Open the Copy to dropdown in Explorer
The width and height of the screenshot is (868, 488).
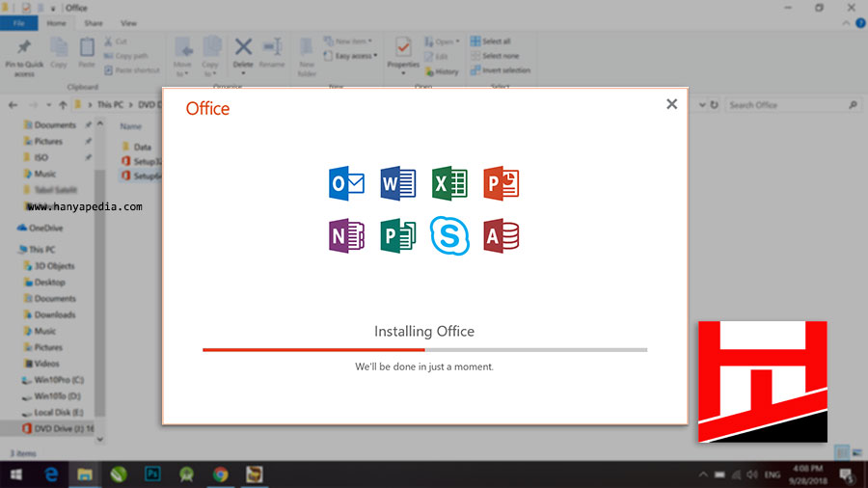211,57
